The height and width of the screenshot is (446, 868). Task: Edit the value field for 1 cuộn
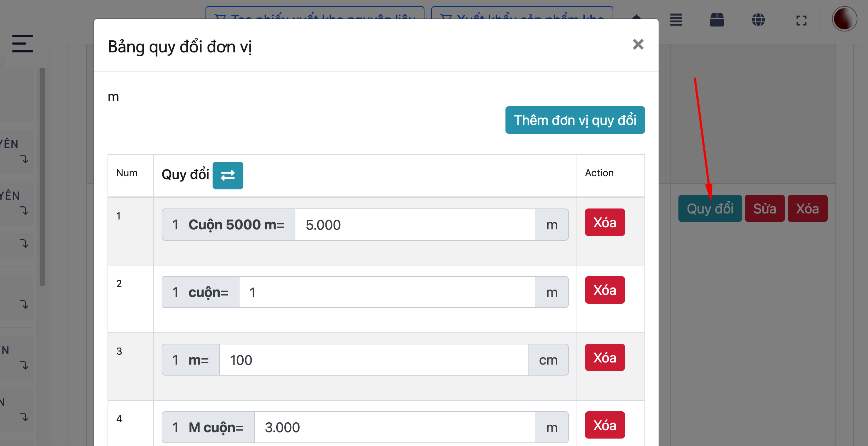coord(387,292)
